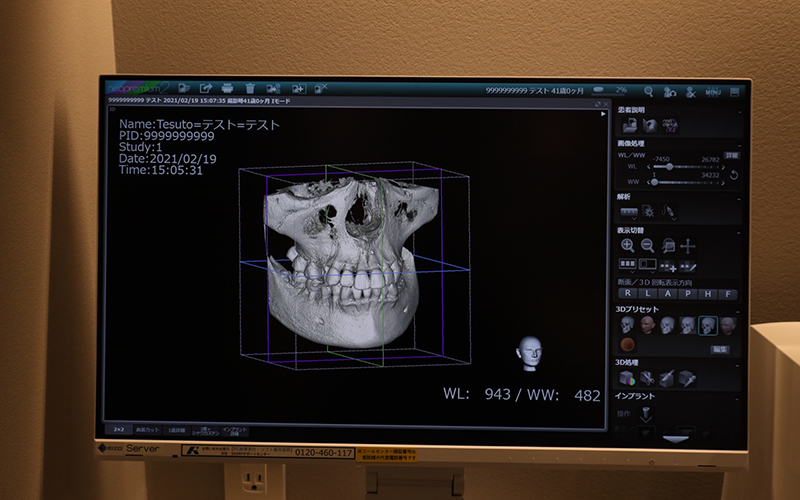This screenshot has width=800, height=500.
Task: Collapse the 3Dプリセット section
Action: pyautogui.click(x=737, y=311)
